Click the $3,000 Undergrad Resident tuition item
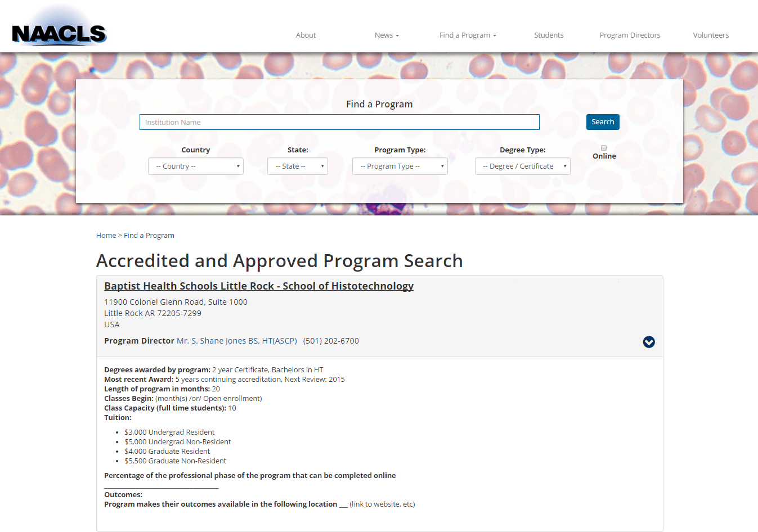 coord(169,432)
